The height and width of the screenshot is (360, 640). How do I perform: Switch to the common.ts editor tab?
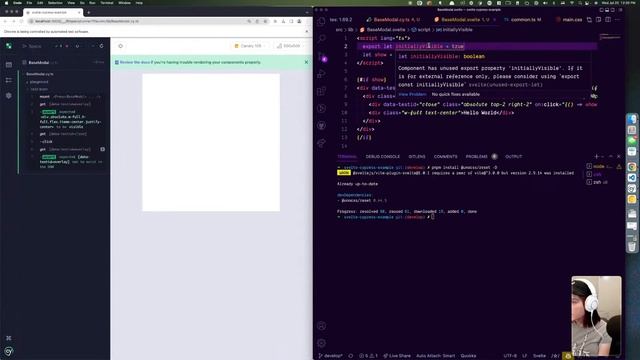[x=523, y=20]
